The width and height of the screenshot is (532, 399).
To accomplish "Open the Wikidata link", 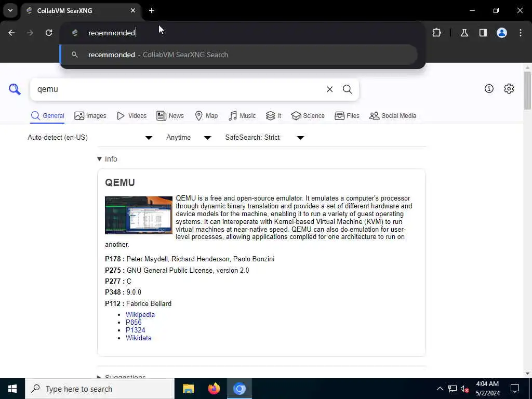I will 138,338.
